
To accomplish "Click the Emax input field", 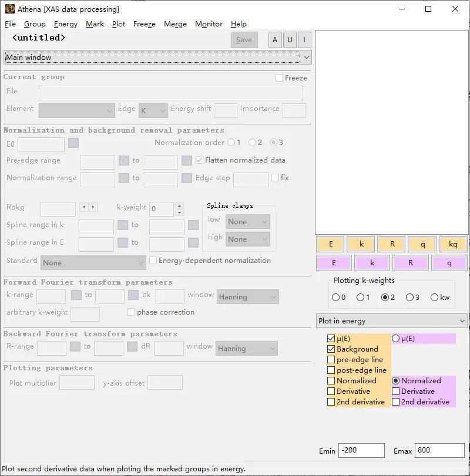I will click(439, 451).
